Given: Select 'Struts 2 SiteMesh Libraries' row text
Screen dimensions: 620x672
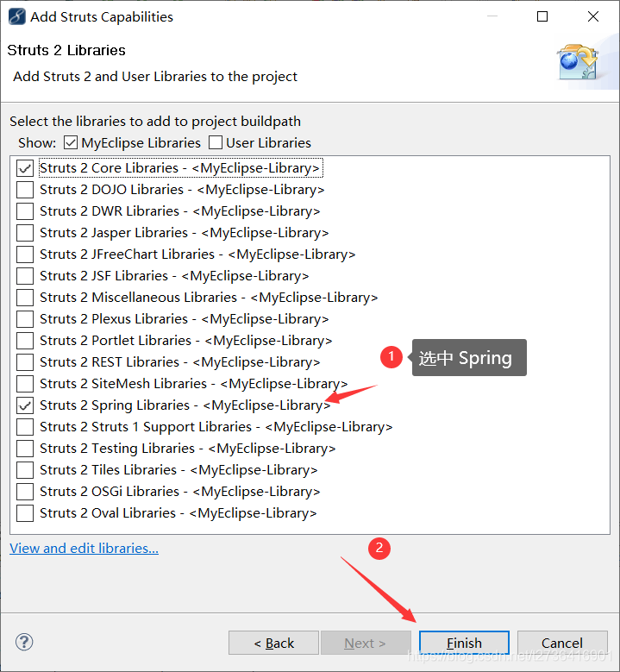Looking at the screenshot, I should 194,384.
